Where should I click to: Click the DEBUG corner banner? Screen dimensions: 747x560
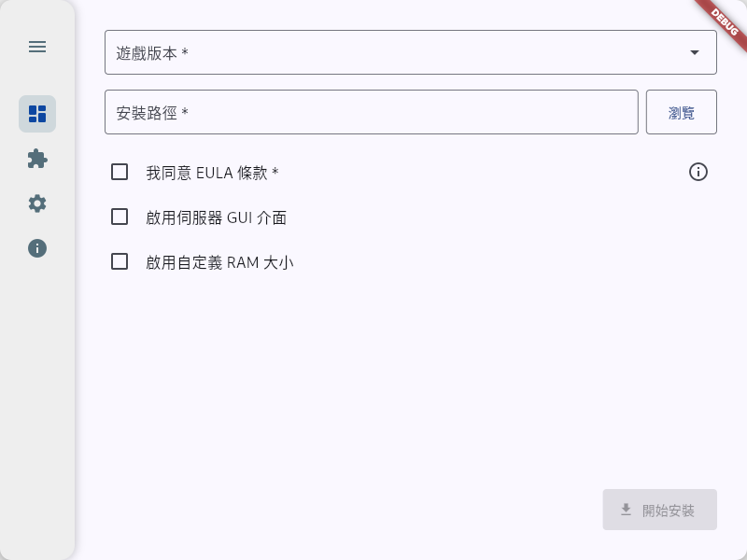725,19
